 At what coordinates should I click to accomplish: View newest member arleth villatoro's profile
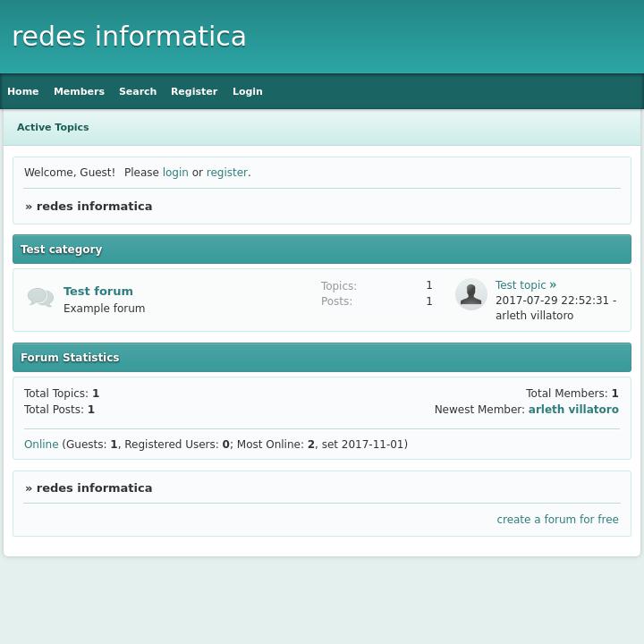[573, 410]
